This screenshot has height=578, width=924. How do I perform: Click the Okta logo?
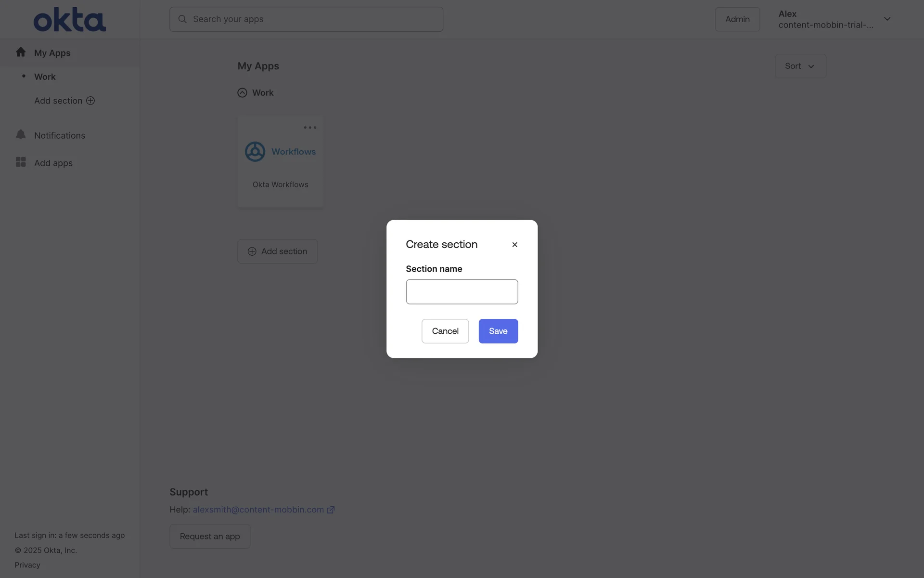click(70, 19)
